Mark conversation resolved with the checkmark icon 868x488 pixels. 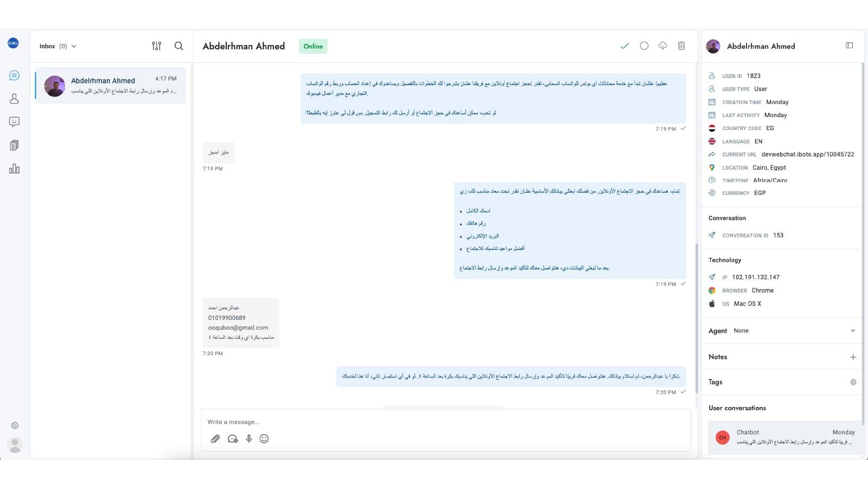pos(624,46)
